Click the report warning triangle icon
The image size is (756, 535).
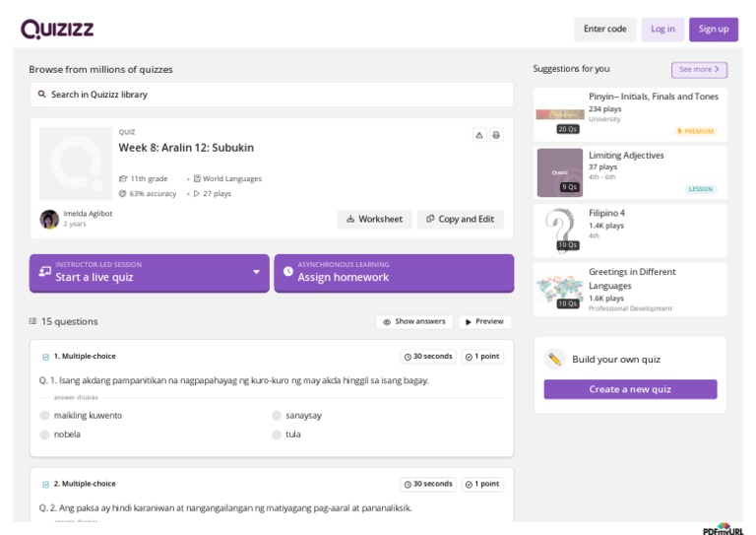coord(478,135)
